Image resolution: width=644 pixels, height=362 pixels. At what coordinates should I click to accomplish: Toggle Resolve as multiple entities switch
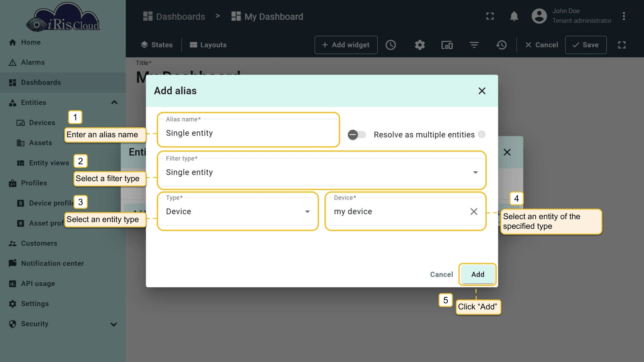(356, 135)
